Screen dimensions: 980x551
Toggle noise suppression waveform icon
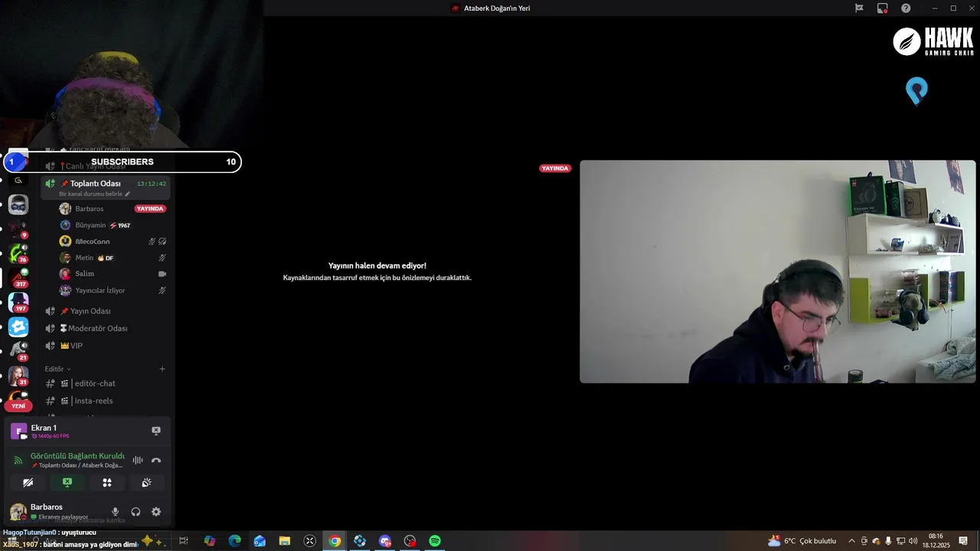138,460
